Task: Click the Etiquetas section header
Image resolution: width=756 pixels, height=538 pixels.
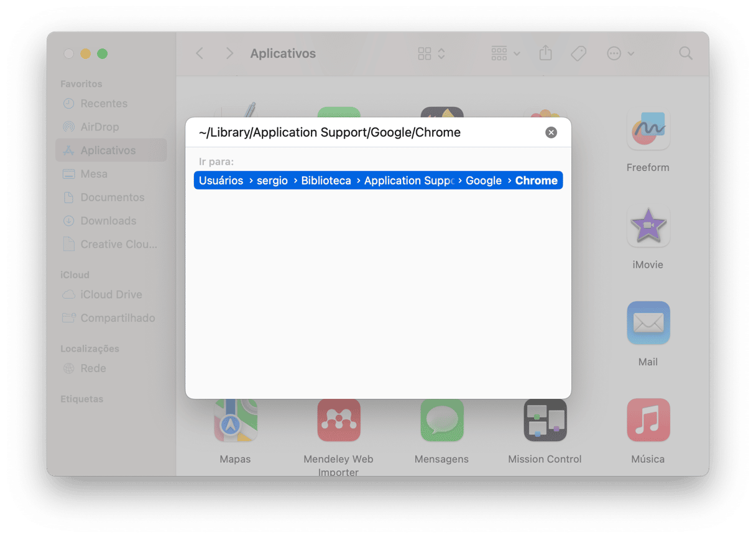Action: pyautogui.click(x=82, y=399)
